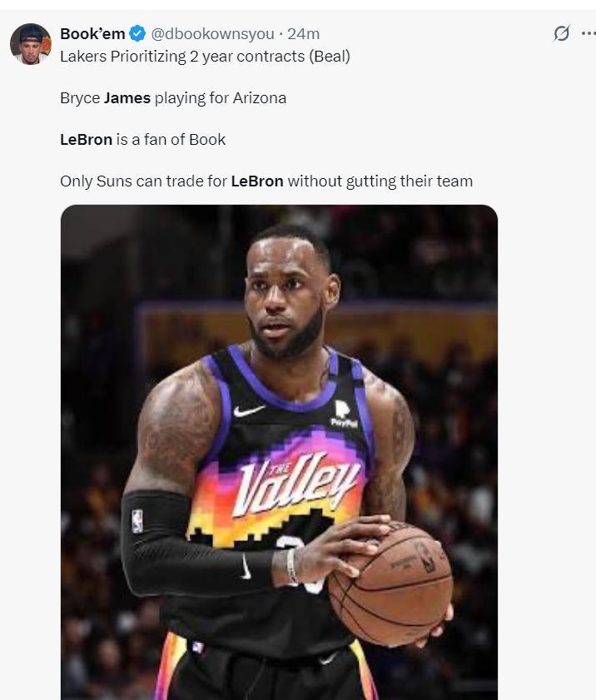Click the blue verified checkmark badge
The image size is (596, 700).
coord(137,33)
